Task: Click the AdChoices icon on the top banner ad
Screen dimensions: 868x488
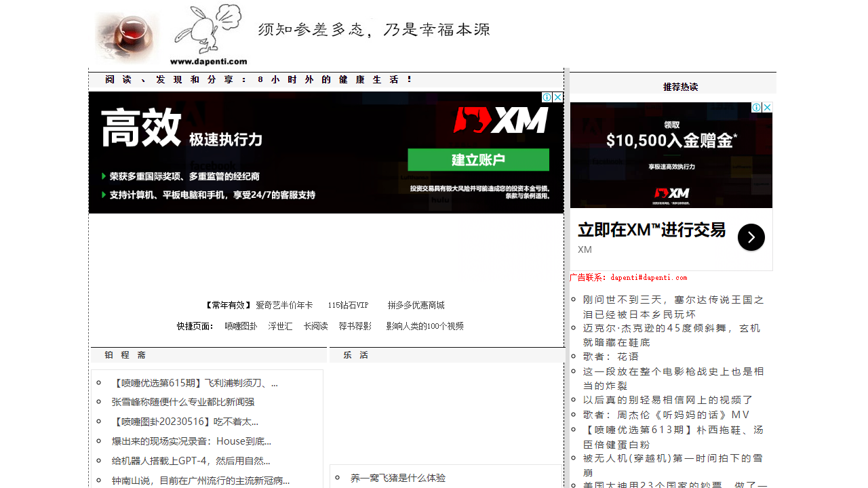Action: [x=548, y=97]
